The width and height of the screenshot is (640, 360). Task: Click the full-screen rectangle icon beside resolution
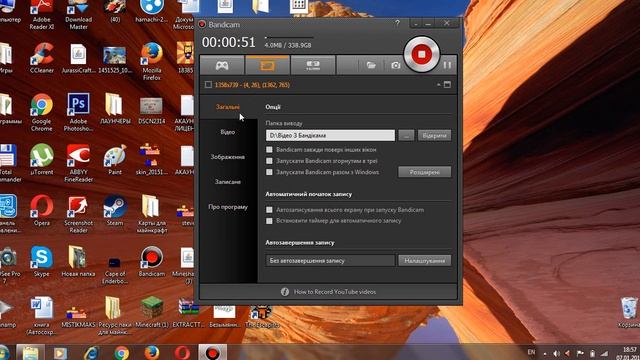click(447, 84)
